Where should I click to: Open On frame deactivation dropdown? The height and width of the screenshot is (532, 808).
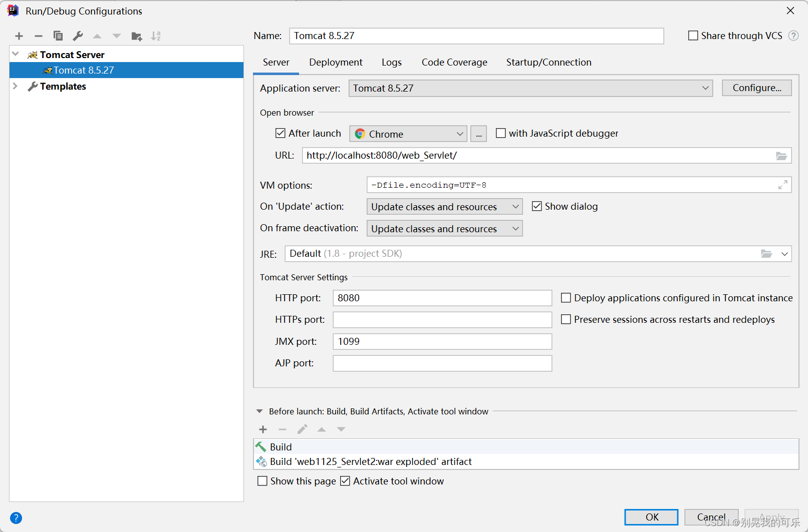pos(444,229)
